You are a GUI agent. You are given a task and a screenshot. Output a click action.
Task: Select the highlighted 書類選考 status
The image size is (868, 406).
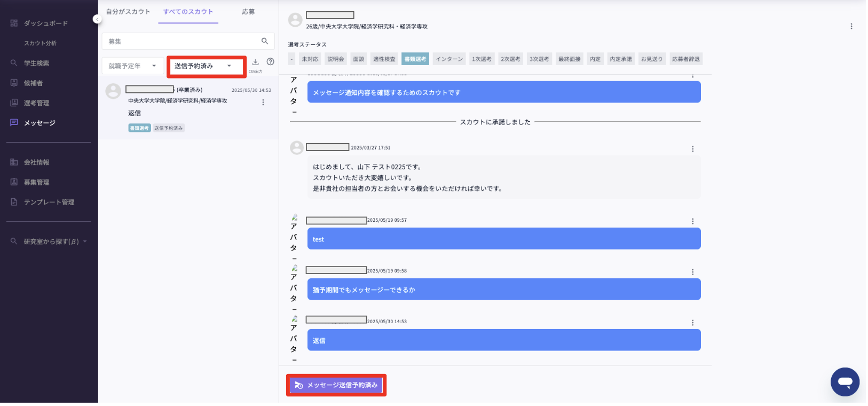(415, 59)
